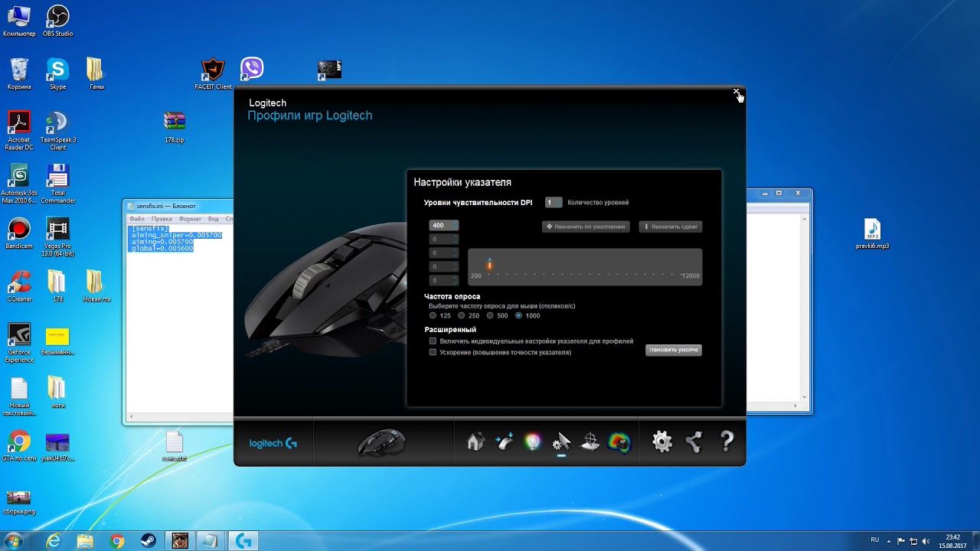
Task: Open the Новая па folder on desktop
Action: (x=96, y=287)
